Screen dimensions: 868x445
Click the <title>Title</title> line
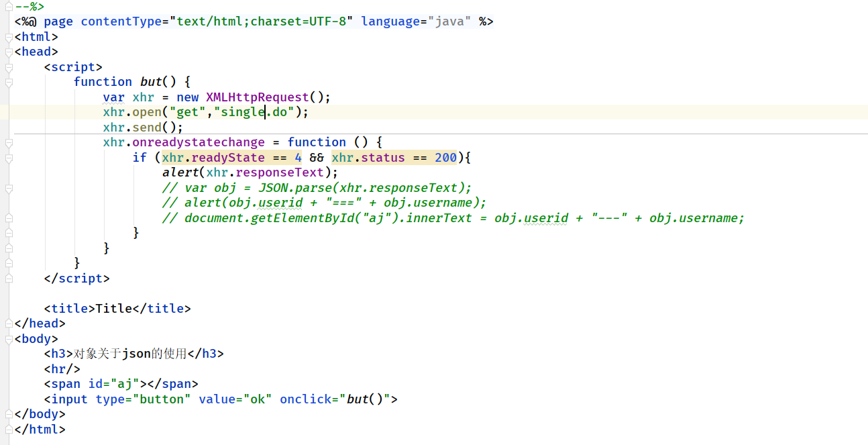click(x=117, y=309)
